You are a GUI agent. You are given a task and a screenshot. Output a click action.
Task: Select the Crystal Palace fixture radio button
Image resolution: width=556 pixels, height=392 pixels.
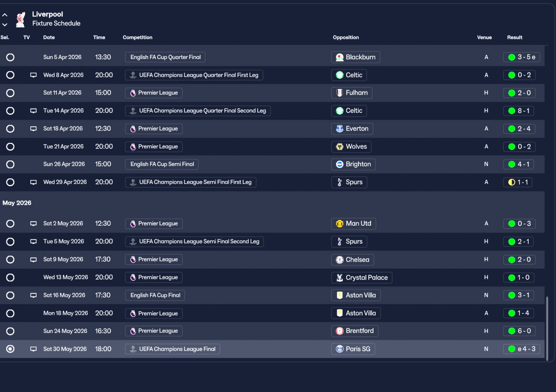click(x=10, y=277)
